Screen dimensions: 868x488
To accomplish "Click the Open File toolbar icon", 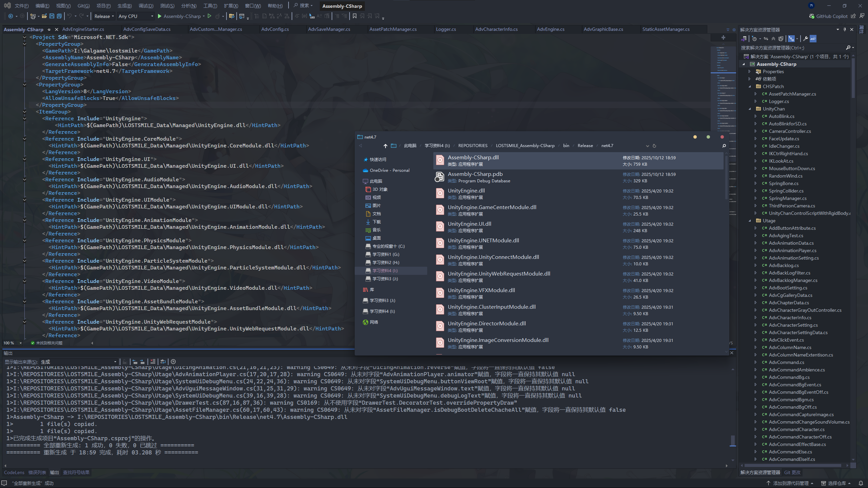I will tap(44, 16).
